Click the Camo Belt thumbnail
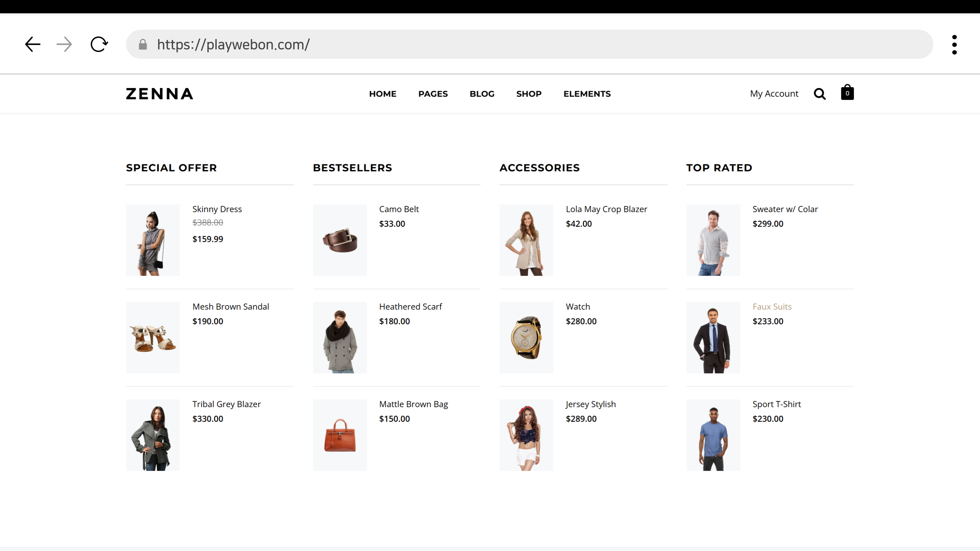This screenshot has height=551, width=980. (x=339, y=240)
